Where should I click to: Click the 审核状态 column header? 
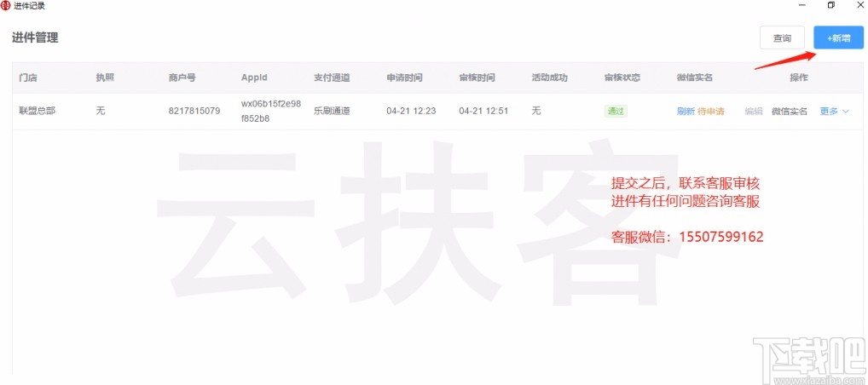click(622, 78)
